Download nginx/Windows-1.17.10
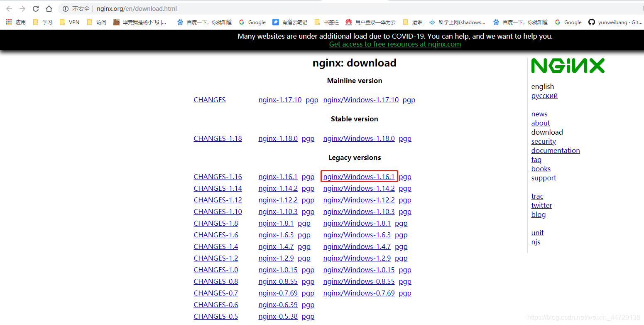Viewport: 644px width, 325px height. point(361,100)
